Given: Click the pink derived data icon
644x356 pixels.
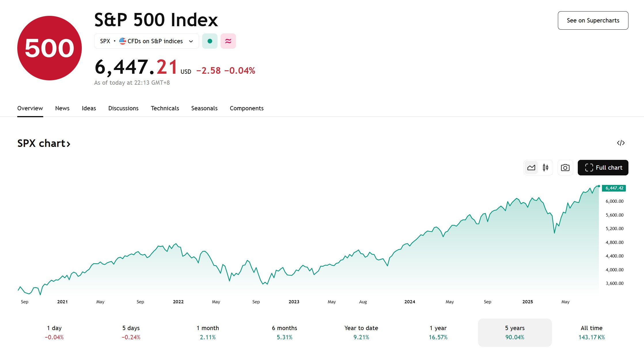Looking at the screenshot, I should pyautogui.click(x=228, y=41).
